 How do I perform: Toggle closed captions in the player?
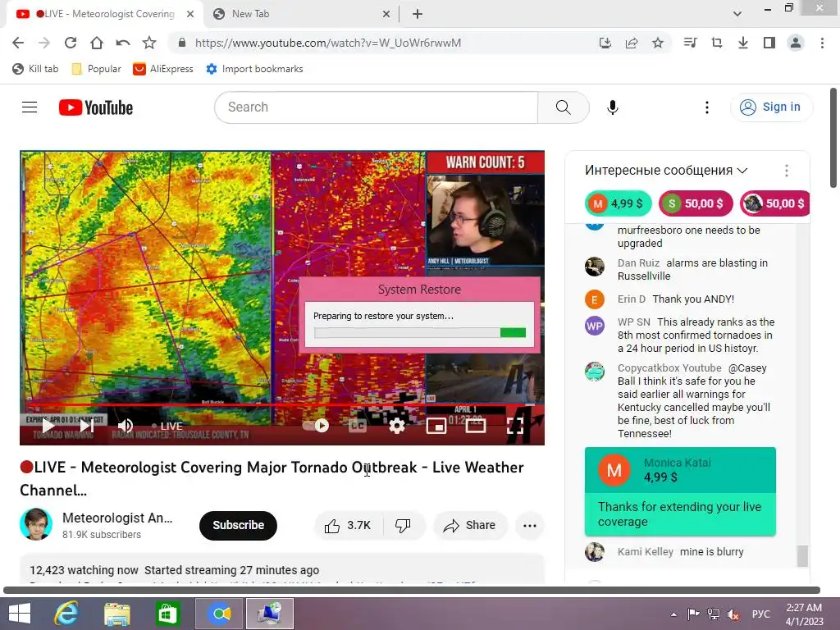tap(358, 426)
